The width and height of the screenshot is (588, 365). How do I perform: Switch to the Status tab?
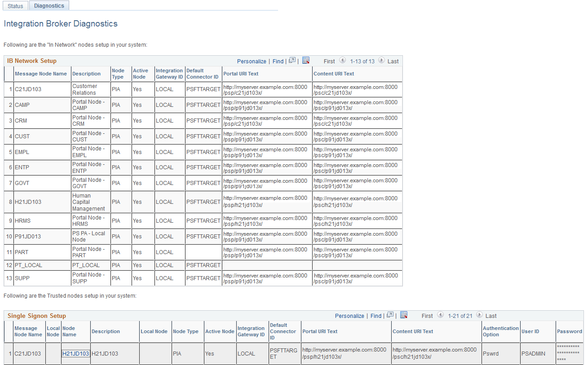(15, 5)
